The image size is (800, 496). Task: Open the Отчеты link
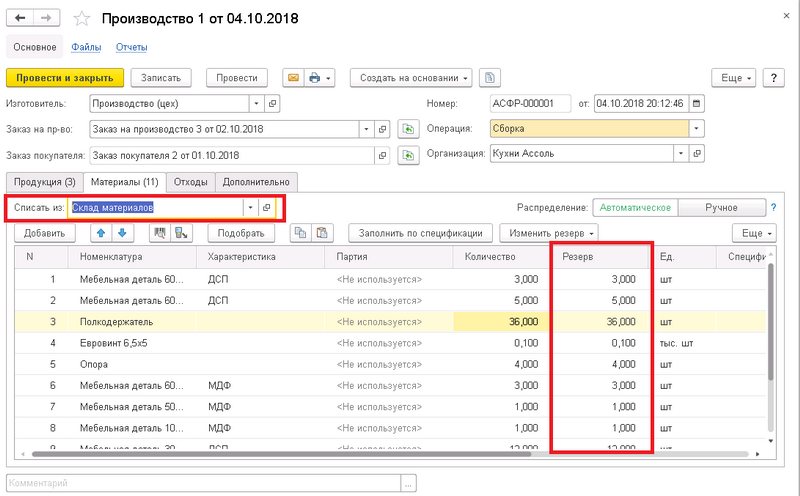pyautogui.click(x=131, y=47)
